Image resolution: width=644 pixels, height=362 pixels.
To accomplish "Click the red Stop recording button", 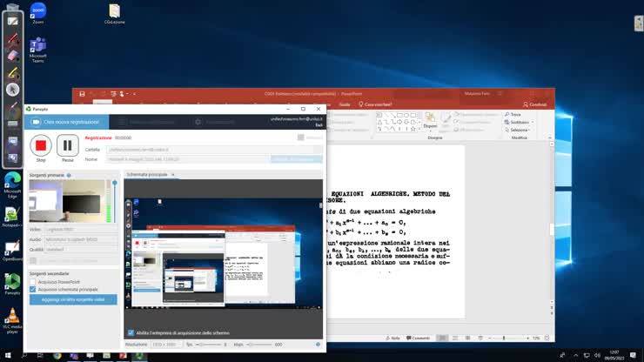I will [41, 145].
